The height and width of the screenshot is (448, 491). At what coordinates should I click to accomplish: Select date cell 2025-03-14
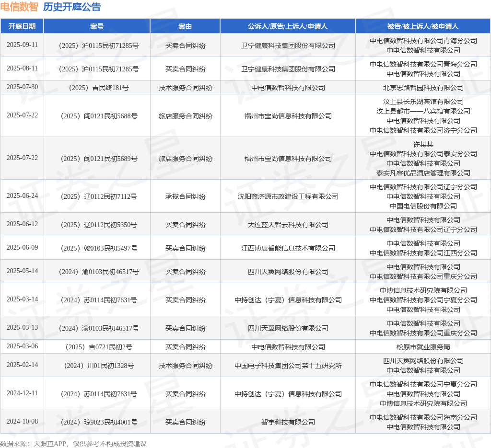pyautogui.click(x=22, y=299)
